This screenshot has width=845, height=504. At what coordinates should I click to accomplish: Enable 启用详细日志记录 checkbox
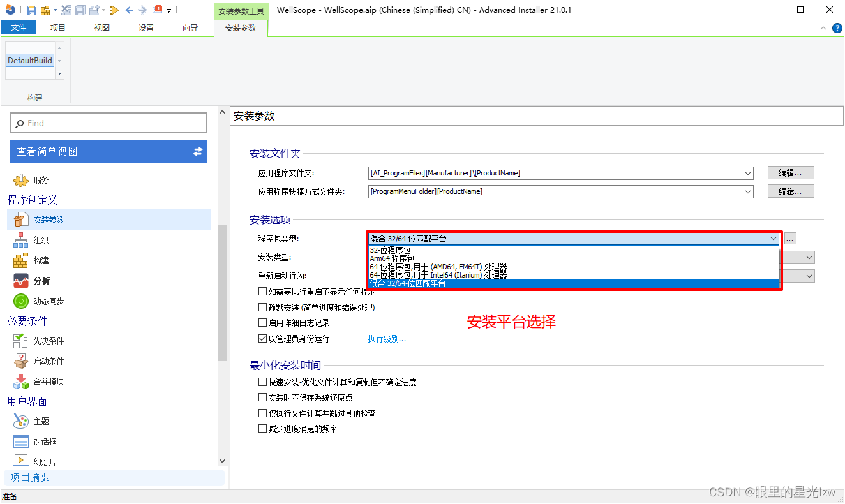coord(262,323)
